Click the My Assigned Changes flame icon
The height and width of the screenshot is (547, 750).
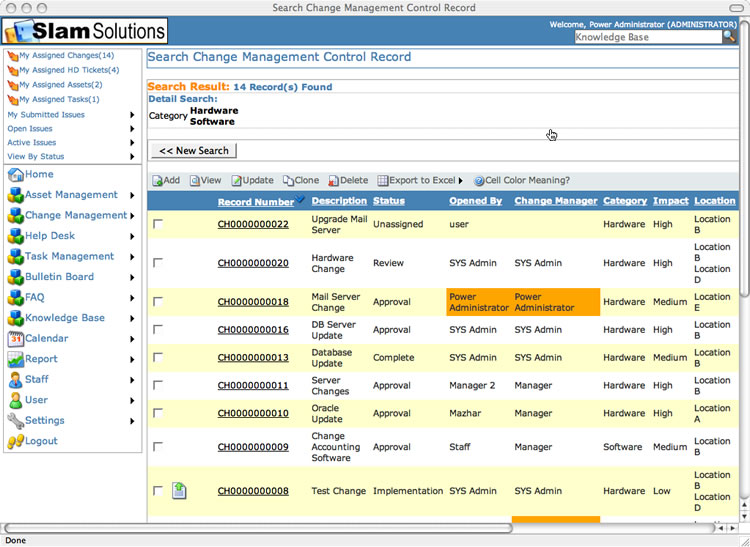click(x=12, y=56)
